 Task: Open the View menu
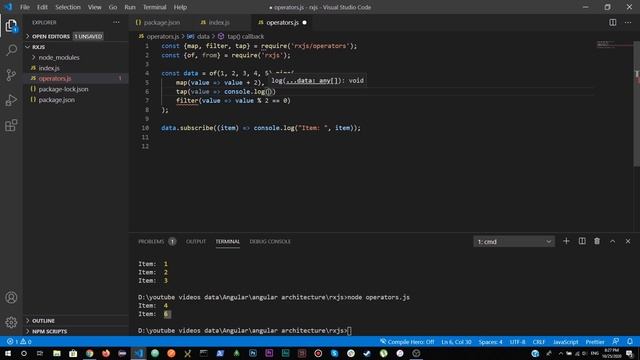pyautogui.click(x=94, y=7)
